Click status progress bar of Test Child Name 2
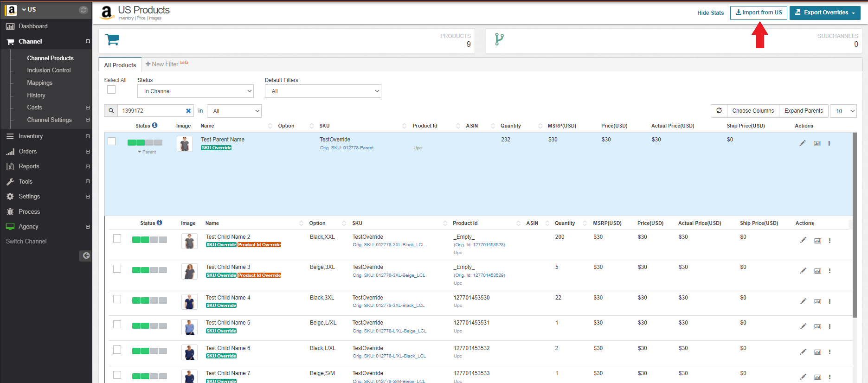 point(149,240)
